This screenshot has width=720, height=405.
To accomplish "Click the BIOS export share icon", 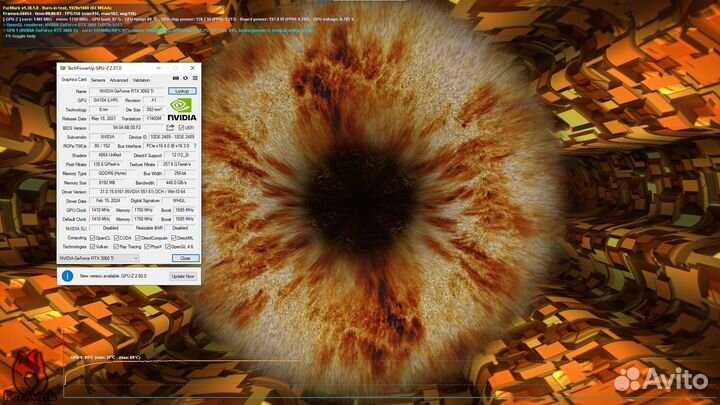I will click(x=171, y=128).
